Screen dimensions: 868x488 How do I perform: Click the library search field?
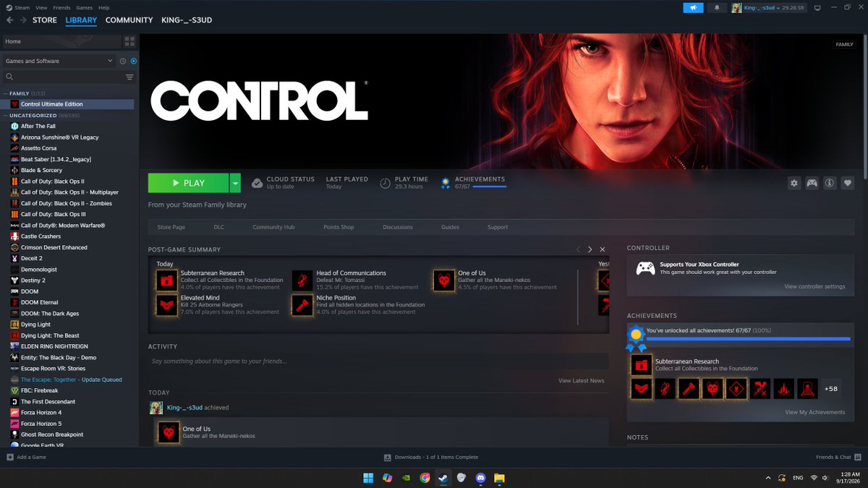click(x=64, y=77)
